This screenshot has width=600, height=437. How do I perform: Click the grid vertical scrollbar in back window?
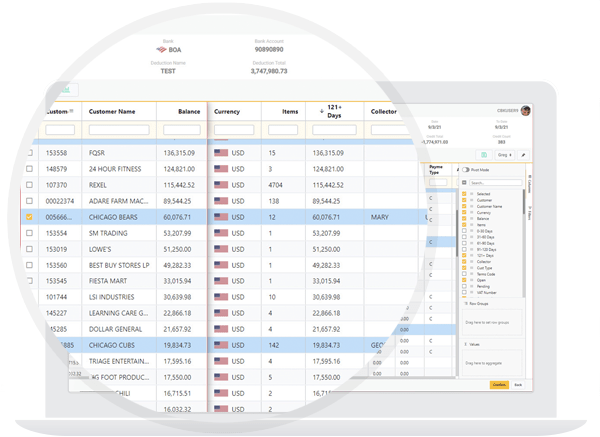(x=457, y=233)
